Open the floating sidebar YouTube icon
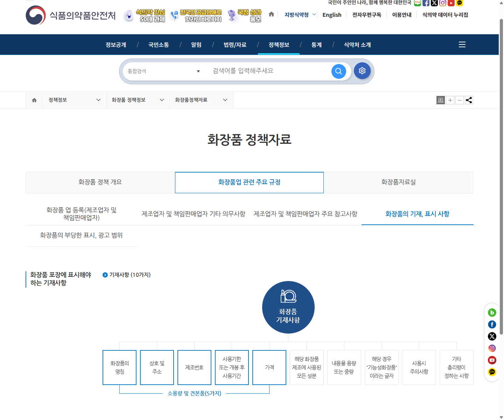Screen dimensions: 504x420 tap(492, 360)
